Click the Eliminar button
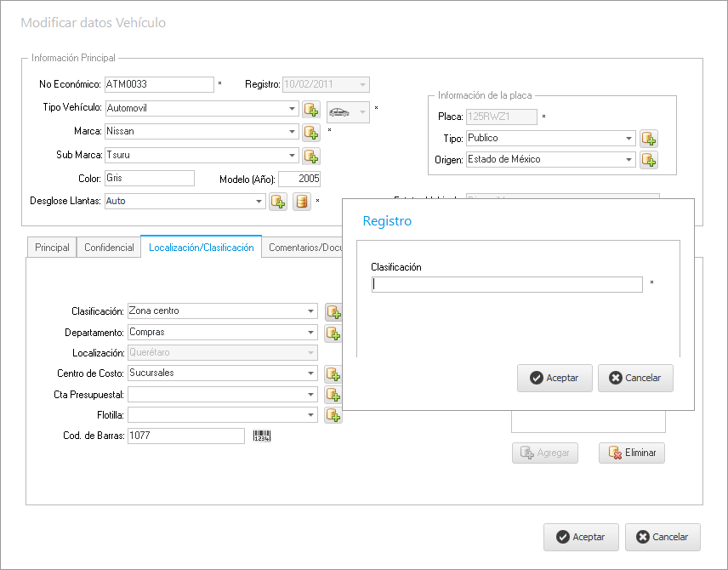This screenshot has height=570, width=728. (631, 453)
